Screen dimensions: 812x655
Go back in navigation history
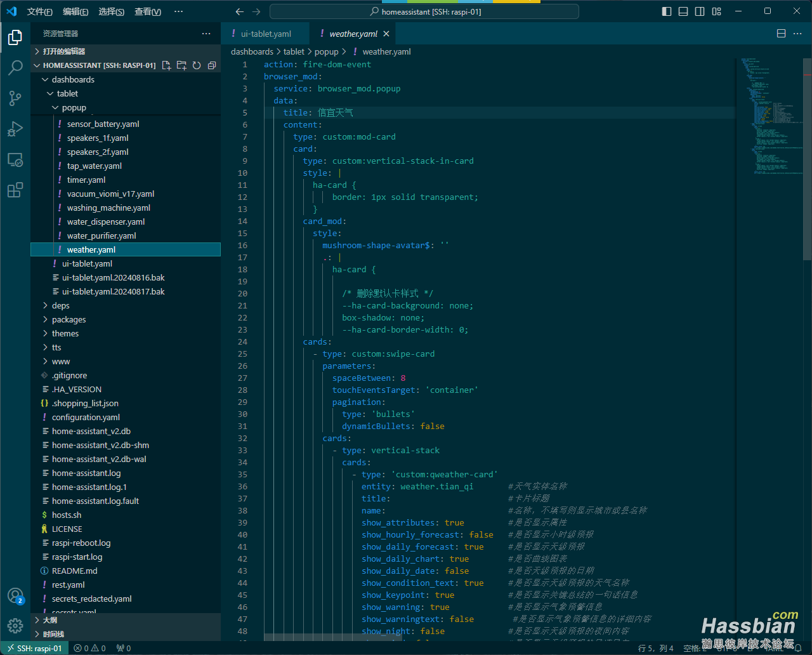coord(239,11)
